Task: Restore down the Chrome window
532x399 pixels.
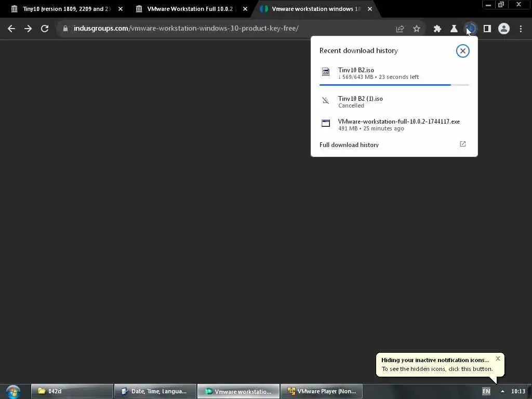Action: pyautogui.click(x=501, y=5)
